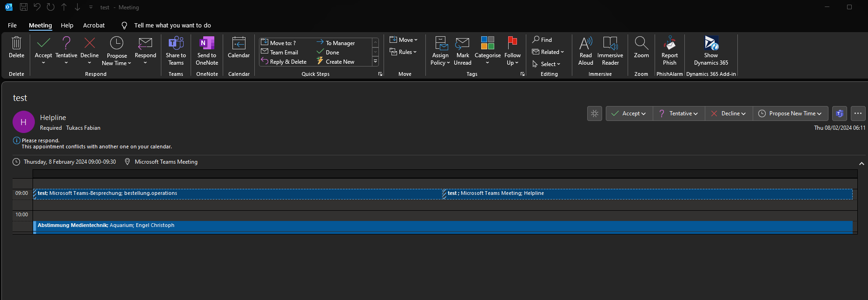Image resolution: width=868 pixels, height=300 pixels.
Task: Click Mark Unread envelope icon
Action: (462, 43)
